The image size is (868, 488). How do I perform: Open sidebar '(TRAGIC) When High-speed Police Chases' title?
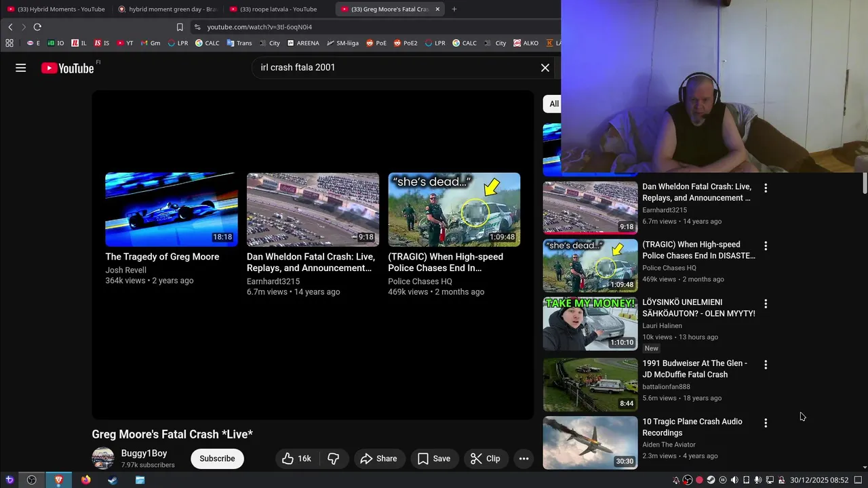click(x=698, y=250)
